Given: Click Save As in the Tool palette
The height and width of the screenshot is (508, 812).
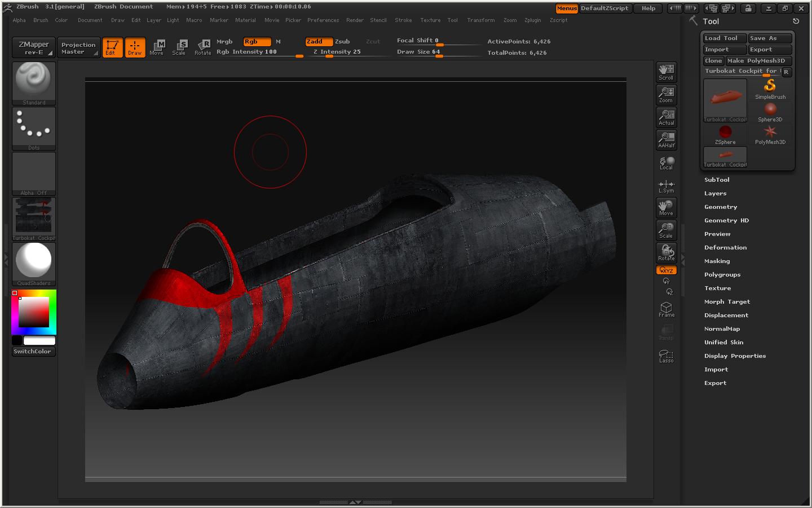Looking at the screenshot, I should click(769, 38).
